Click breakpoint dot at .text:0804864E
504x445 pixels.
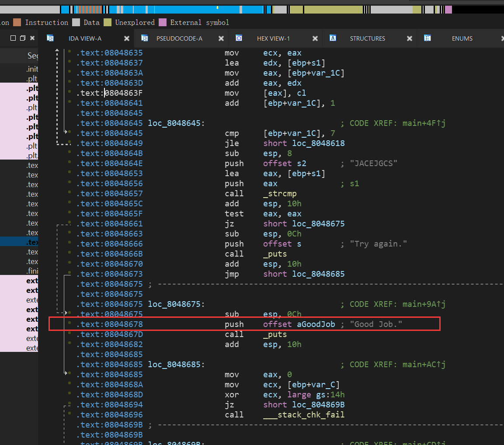click(x=70, y=162)
